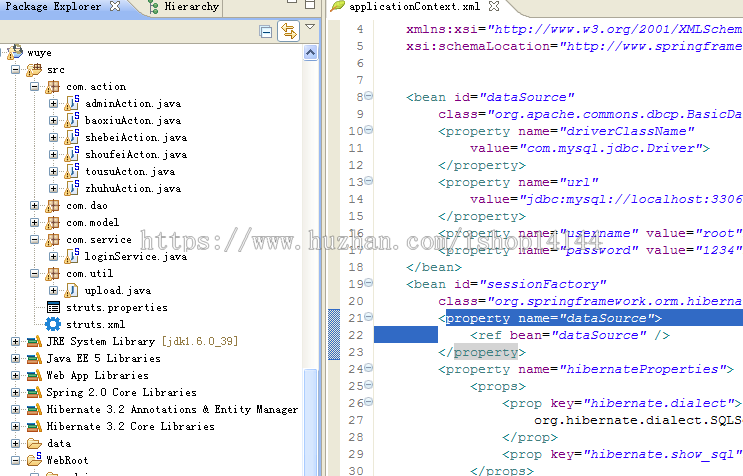Click the com.dao package icon
Viewport: 743px width, 476px height.
pyautogui.click(x=53, y=206)
